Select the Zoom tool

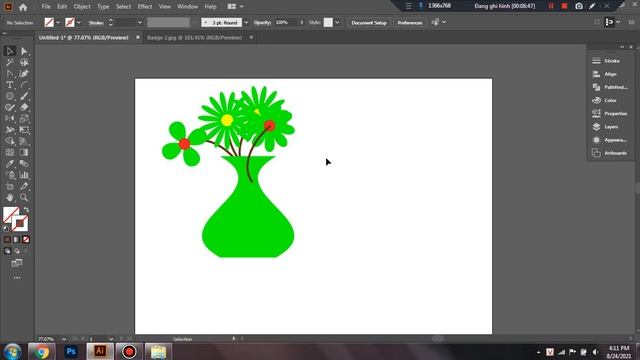(24, 198)
